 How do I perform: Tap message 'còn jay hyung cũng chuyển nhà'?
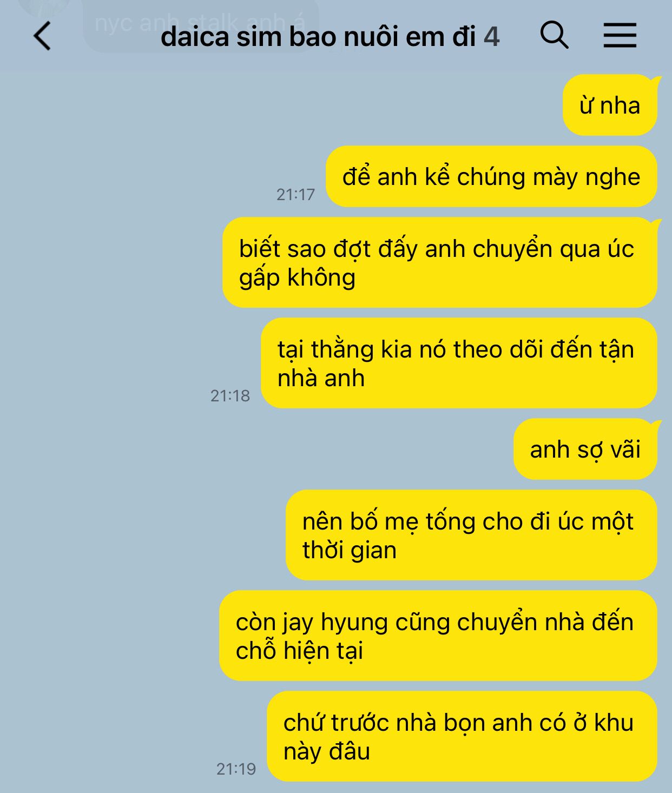(x=438, y=636)
